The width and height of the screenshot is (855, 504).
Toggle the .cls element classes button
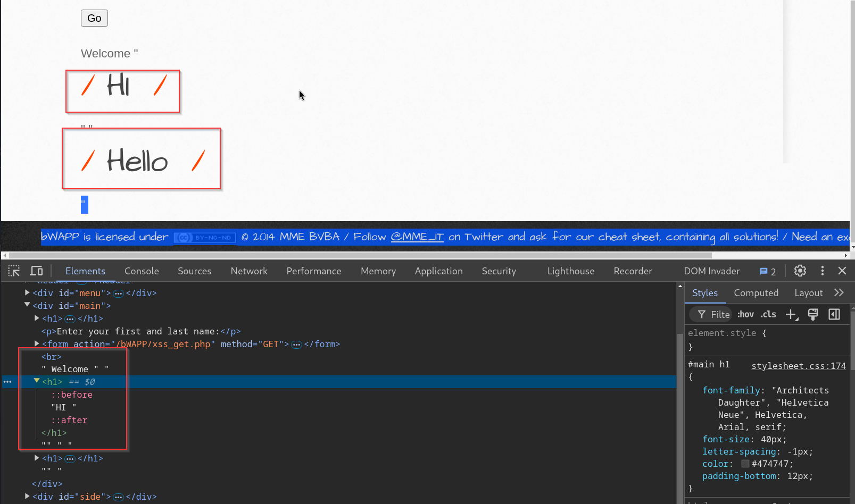768,315
